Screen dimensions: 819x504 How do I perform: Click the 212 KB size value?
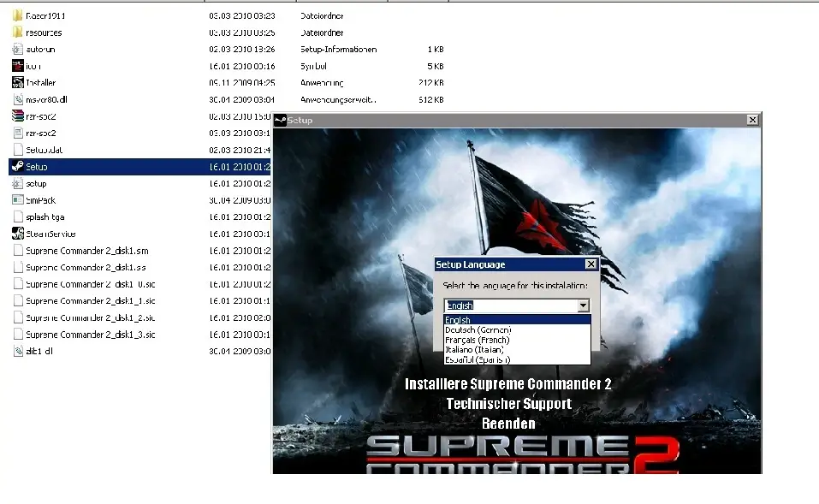(x=431, y=82)
